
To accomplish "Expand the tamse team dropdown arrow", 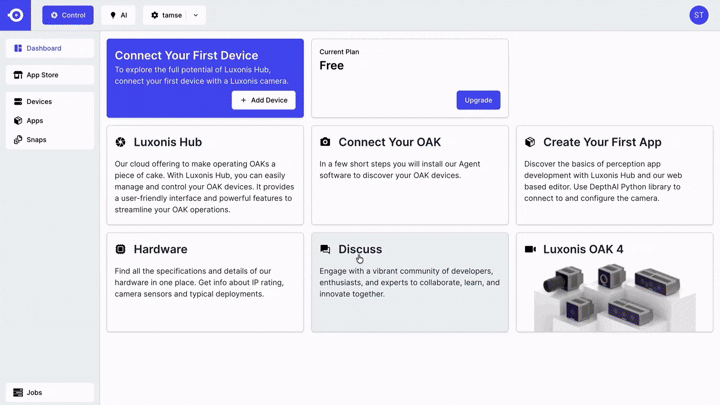I will pyautogui.click(x=196, y=15).
